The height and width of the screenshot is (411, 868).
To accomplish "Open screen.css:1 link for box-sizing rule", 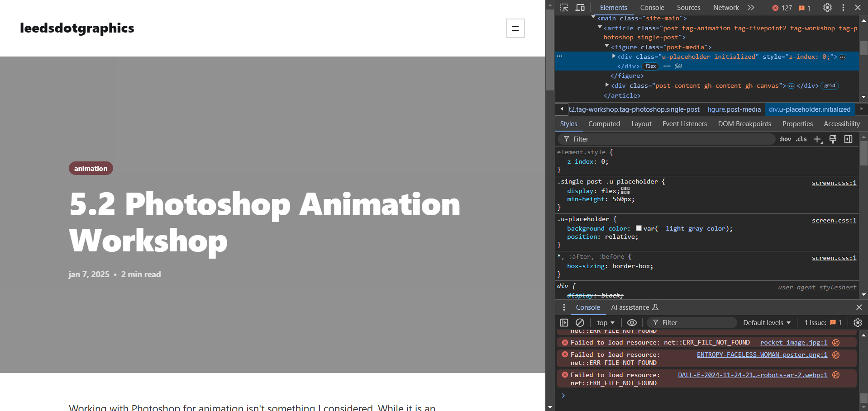I will tap(834, 258).
